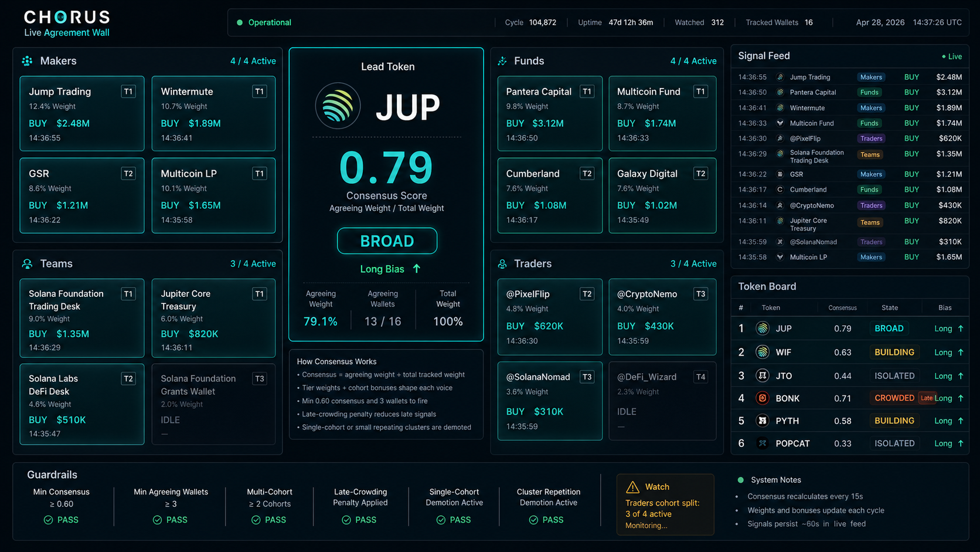Click the BROAD consensus state button
Viewport: 980px width, 552px height.
tap(387, 241)
